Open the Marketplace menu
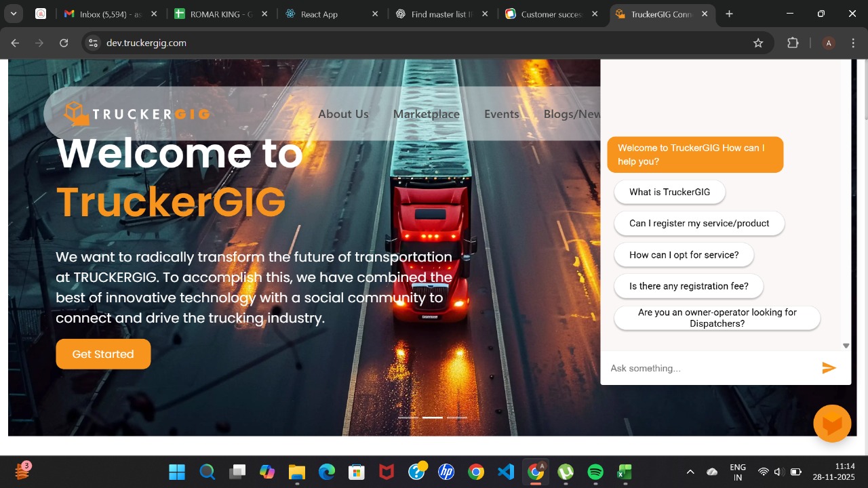868x488 pixels. coord(427,114)
